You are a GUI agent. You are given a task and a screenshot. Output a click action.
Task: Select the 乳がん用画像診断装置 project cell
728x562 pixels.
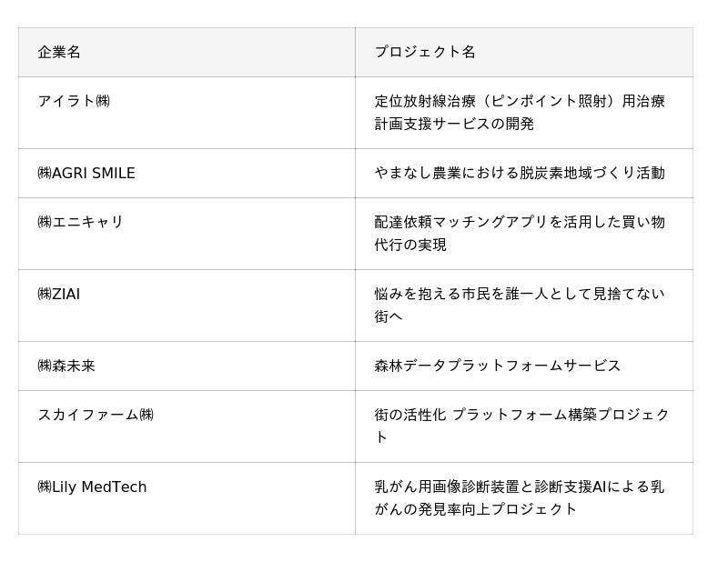pos(520,497)
